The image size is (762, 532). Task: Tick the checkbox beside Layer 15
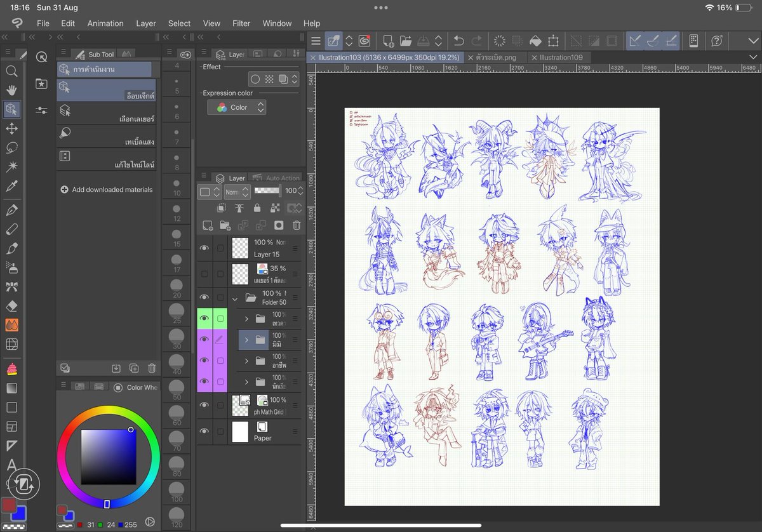point(220,248)
